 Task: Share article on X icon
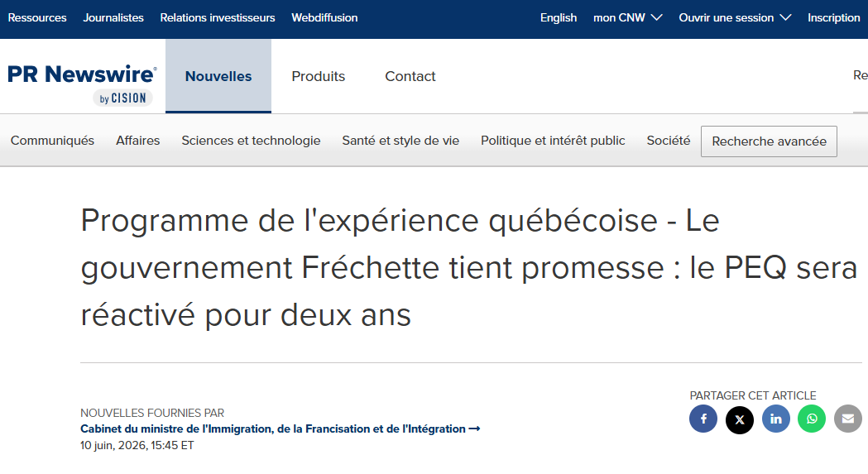coord(740,419)
